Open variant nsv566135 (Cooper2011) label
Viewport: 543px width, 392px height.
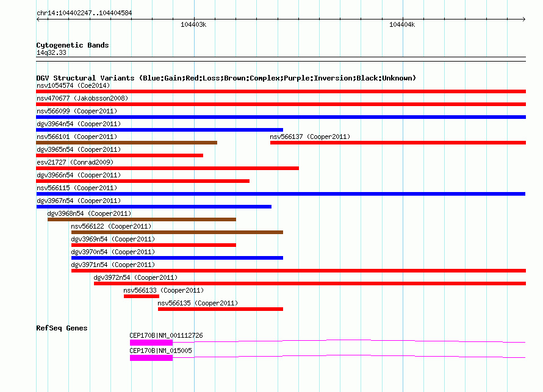click(198, 303)
